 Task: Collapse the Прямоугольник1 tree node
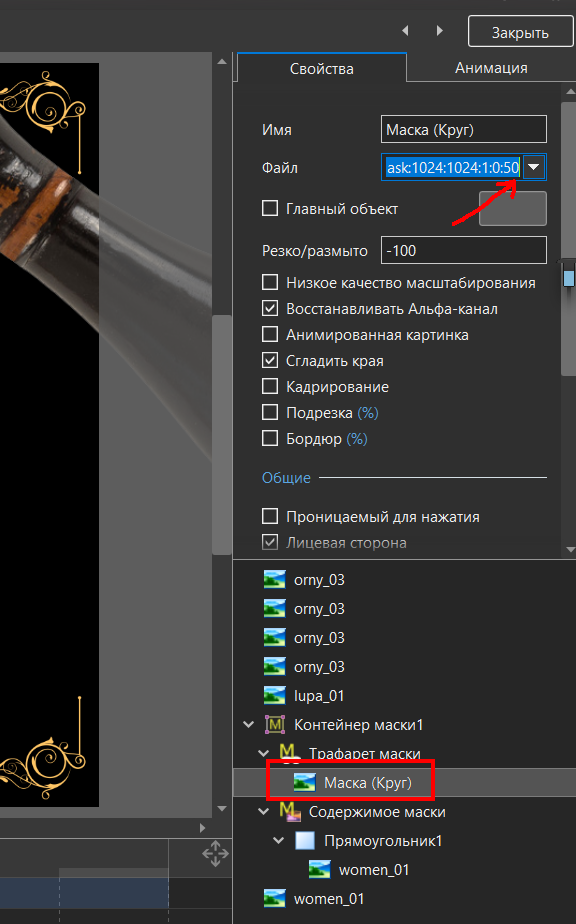coord(279,841)
